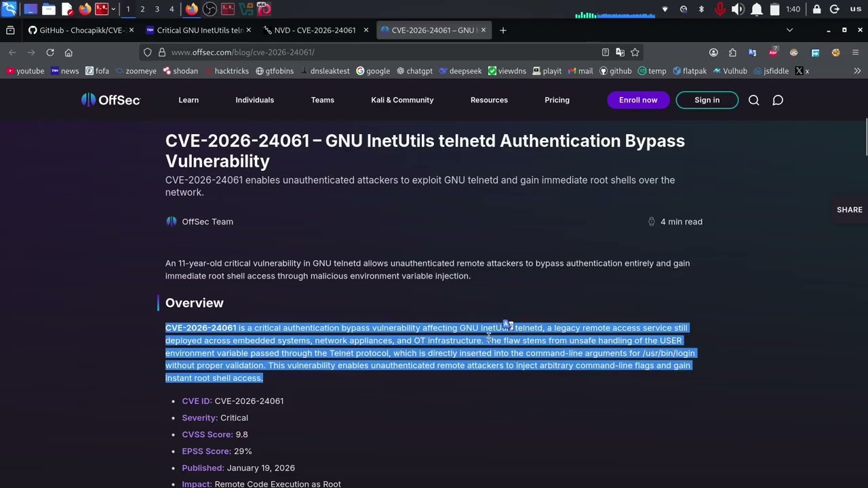Open the file manager panel launcher
Viewport: 868px width, 488px height.
point(48,9)
